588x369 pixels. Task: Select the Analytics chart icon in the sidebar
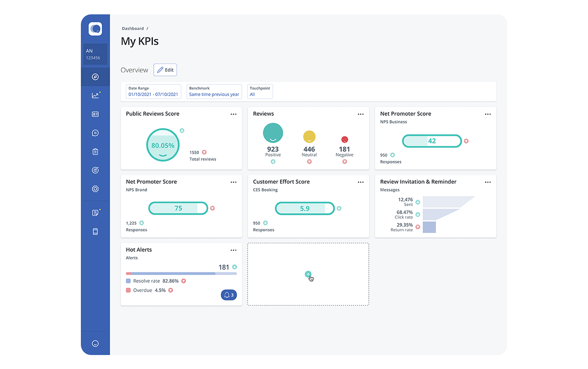(95, 95)
